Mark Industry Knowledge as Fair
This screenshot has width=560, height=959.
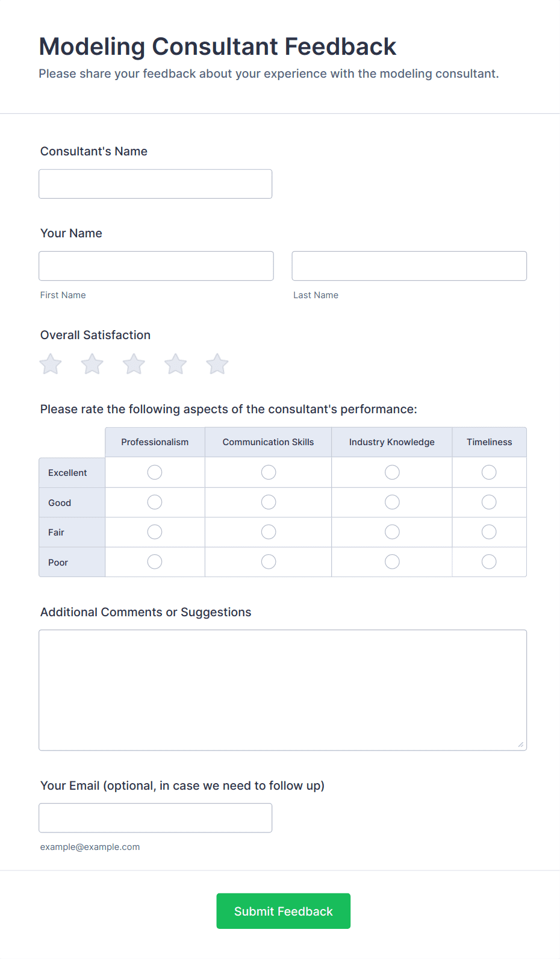[x=392, y=532]
